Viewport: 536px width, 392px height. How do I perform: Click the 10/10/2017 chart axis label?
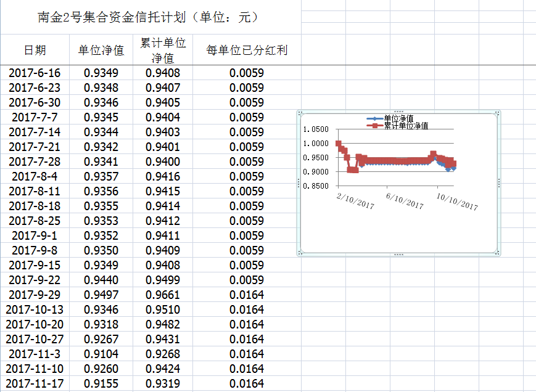click(x=457, y=201)
